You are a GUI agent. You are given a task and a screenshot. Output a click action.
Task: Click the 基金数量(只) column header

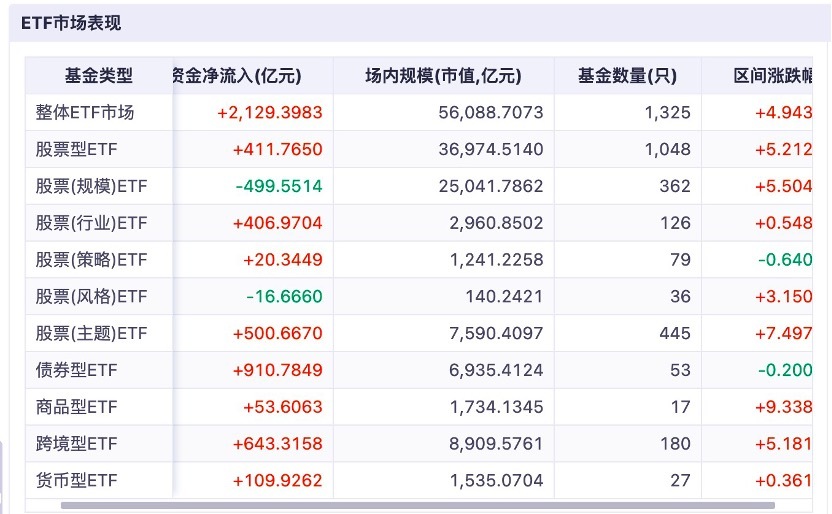[x=628, y=76]
